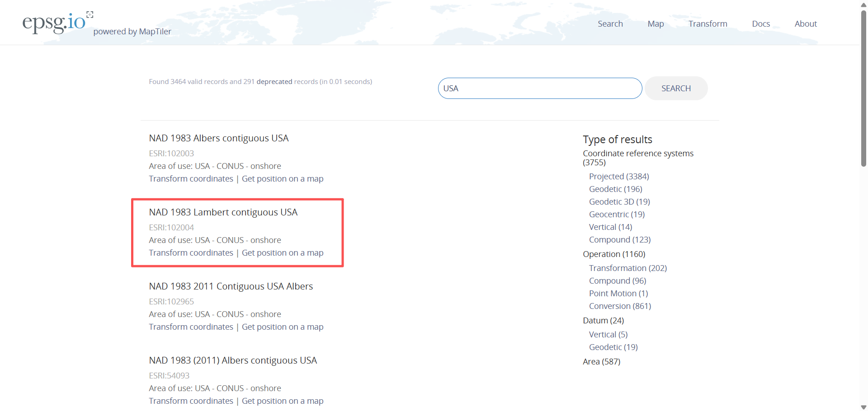Image resolution: width=868 pixels, height=411 pixels.
Task: Open the deprecated records link
Action: point(274,82)
